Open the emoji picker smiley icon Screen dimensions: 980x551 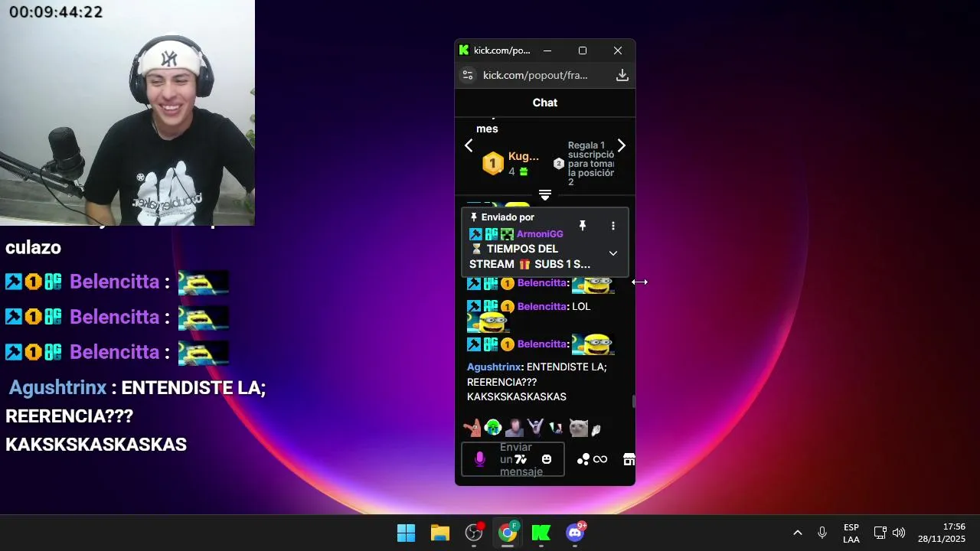(x=547, y=459)
